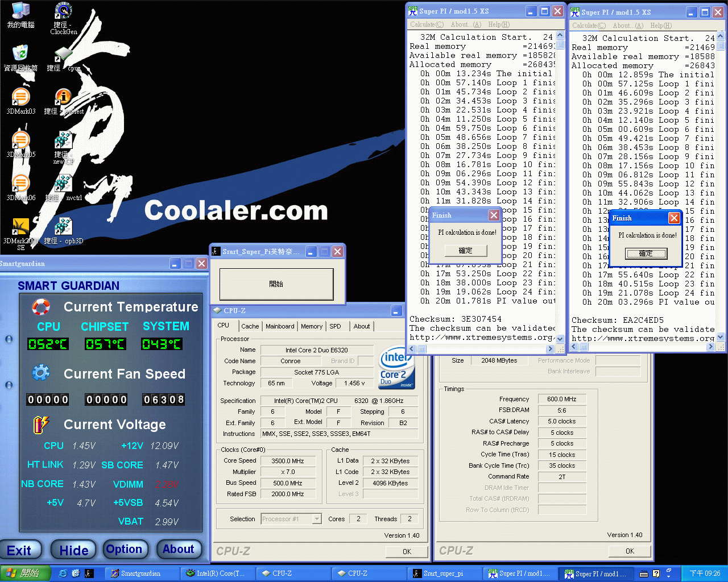Open the new CP shortcut icon
Screen dimensions: 728x582
64,148
